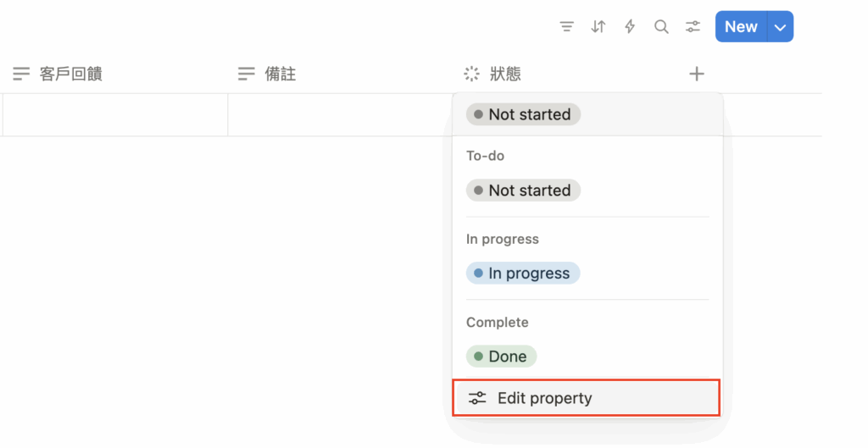Click the sliders icon beside Edit property

coord(478,398)
